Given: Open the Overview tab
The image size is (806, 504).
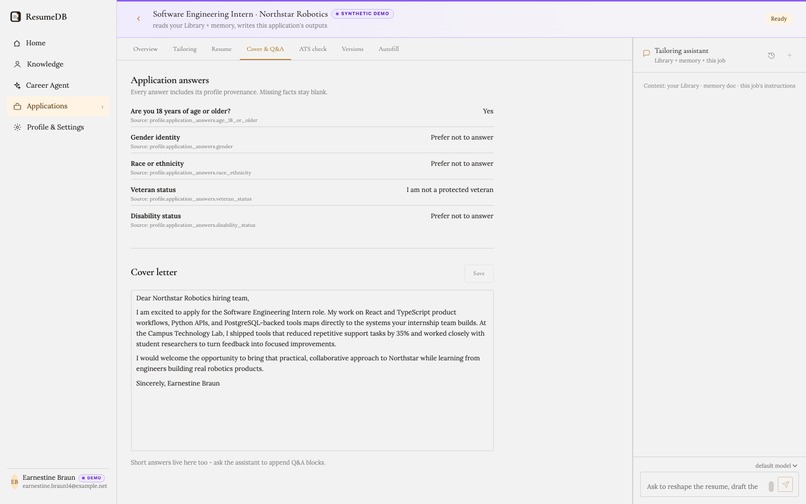Looking at the screenshot, I should [x=145, y=49].
